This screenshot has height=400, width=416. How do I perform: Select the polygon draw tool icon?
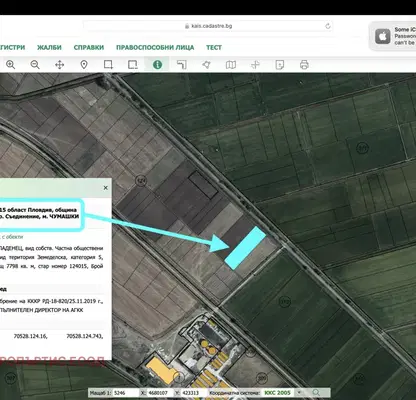(206, 65)
